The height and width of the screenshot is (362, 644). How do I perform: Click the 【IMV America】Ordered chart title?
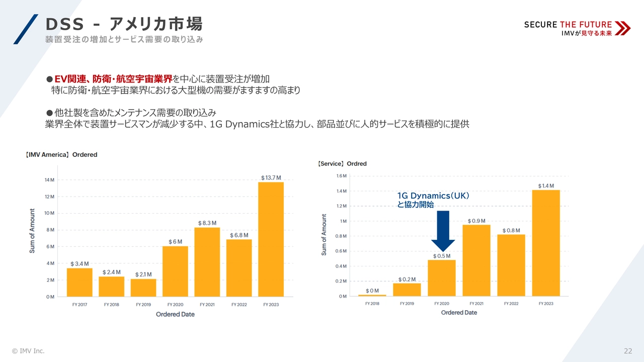[x=61, y=154]
